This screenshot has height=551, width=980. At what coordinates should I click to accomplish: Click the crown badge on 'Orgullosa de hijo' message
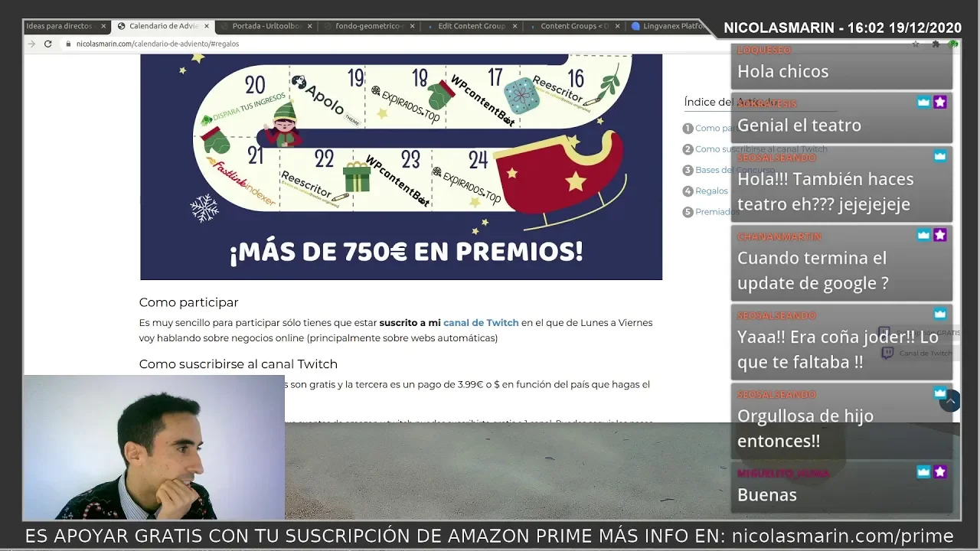point(940,393)
